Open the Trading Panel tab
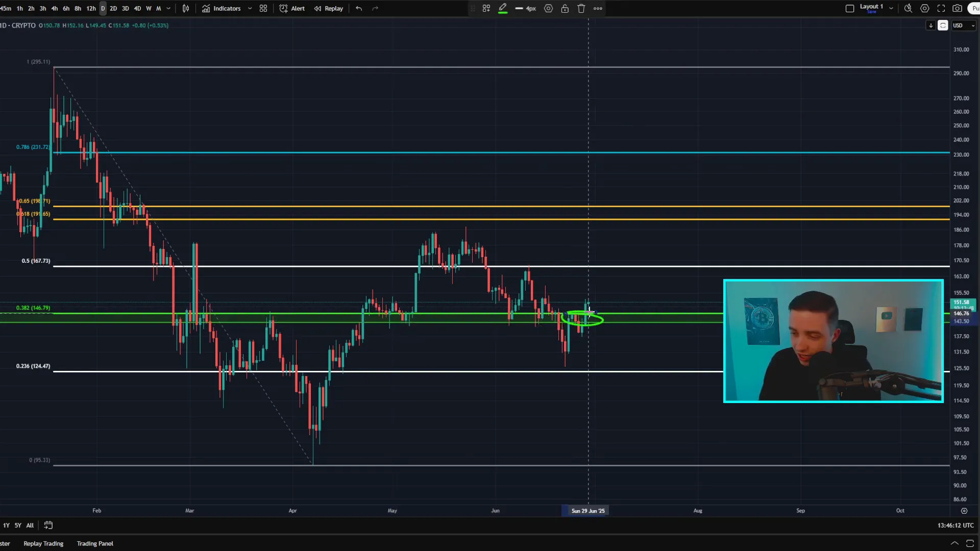Viewport: 980px width, 551px height. tap(95, 543)
